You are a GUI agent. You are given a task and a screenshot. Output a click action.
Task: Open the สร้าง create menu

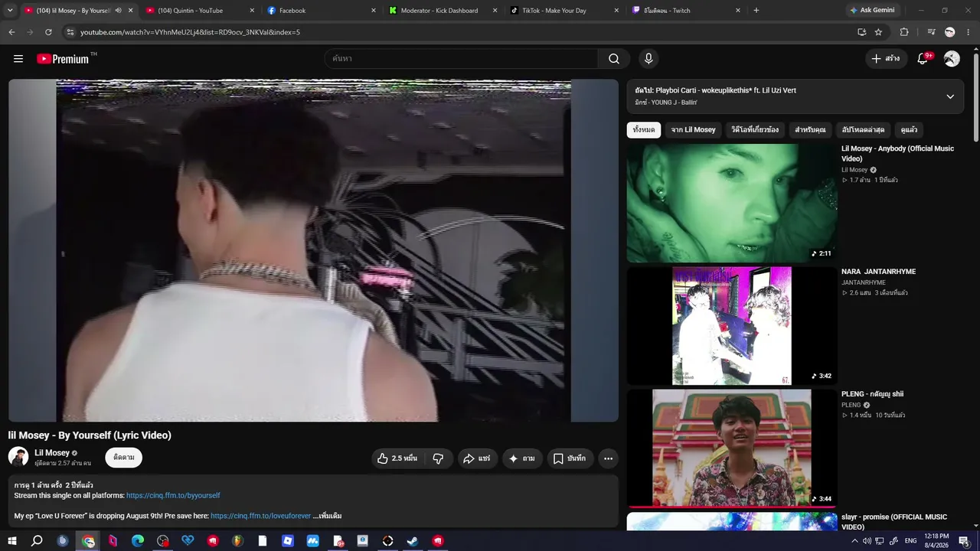(886, 59)
